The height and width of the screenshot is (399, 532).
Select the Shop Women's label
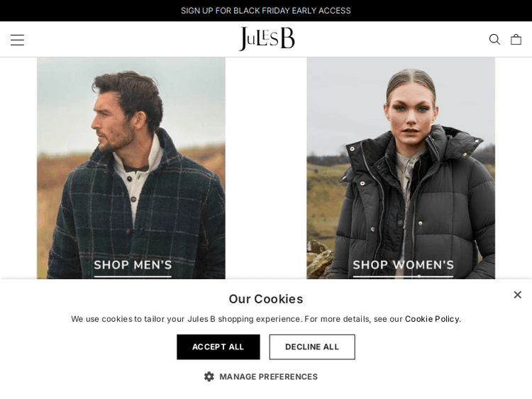pyautogui.click(x=403, y=265)
